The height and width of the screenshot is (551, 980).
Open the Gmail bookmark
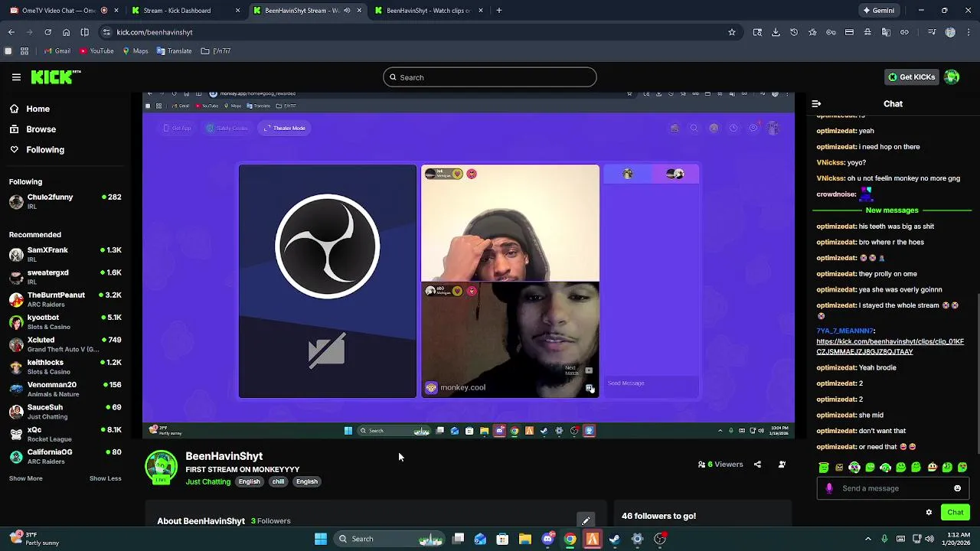click(x=57, y=51)
